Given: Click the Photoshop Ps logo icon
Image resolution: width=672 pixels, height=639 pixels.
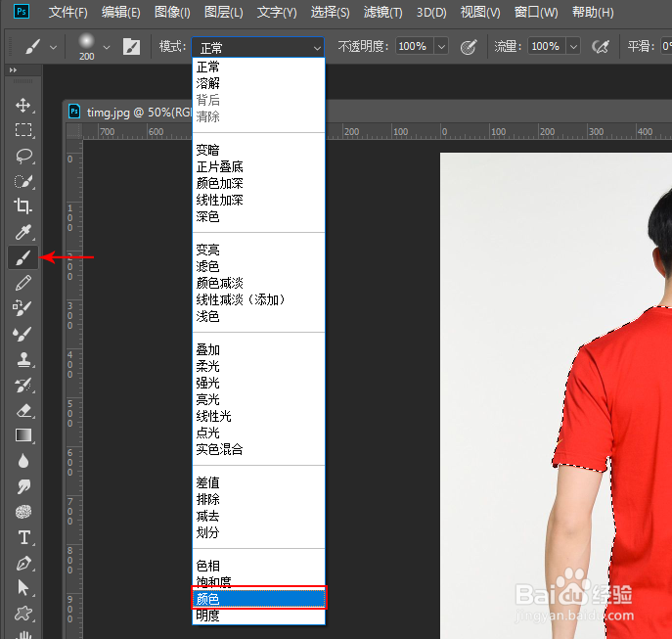Looking at the screenshot, I should coord(21,11).
